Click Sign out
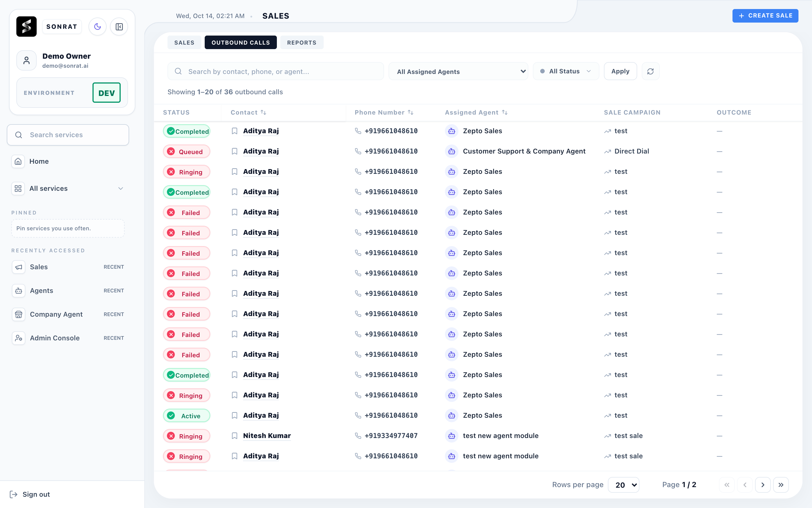 [x=36, y=494]
